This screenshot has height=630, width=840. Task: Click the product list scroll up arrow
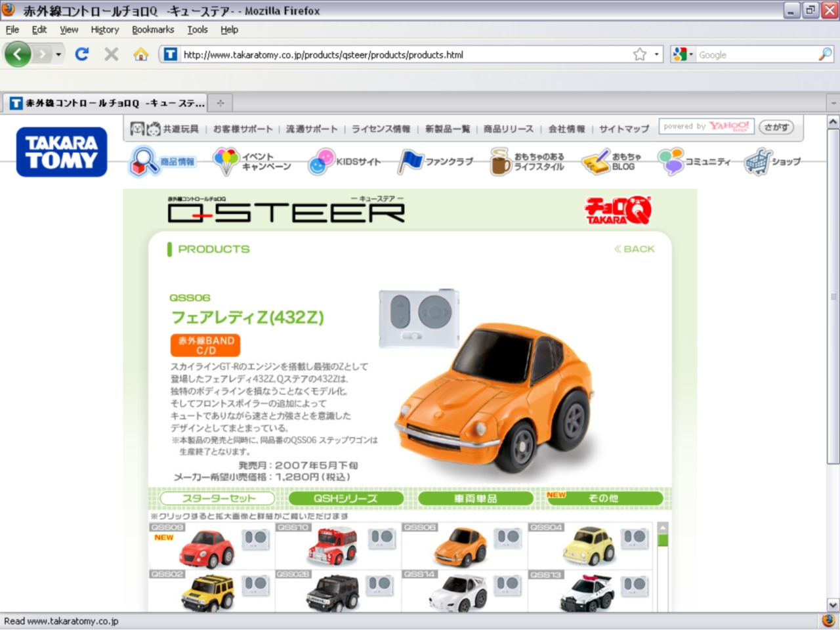663,528
